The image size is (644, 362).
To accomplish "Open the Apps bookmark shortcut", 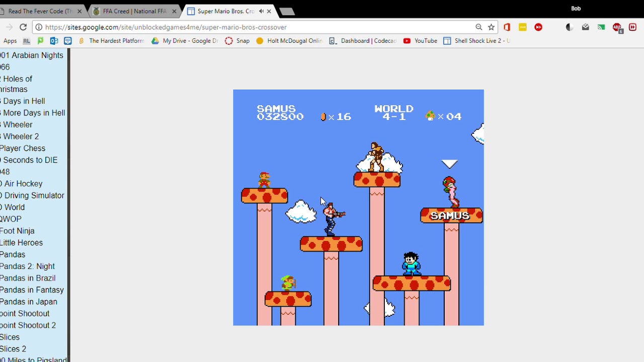I will click(10, 41).
